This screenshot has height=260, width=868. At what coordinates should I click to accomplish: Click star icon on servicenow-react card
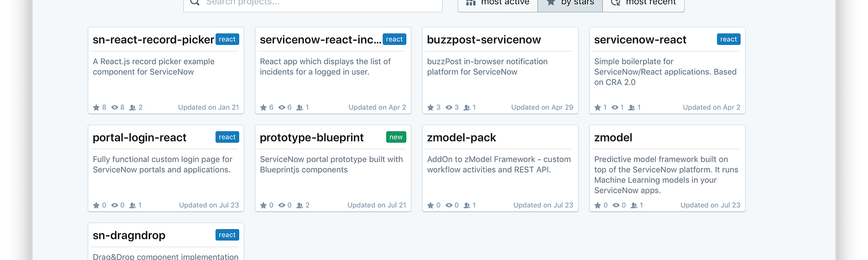(x=597, y=107)
